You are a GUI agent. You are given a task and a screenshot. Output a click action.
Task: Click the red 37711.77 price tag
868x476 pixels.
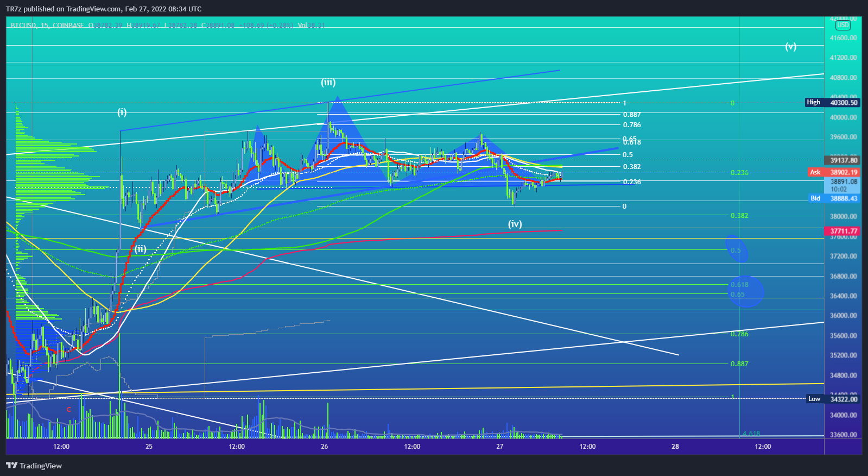coord(842,231)
